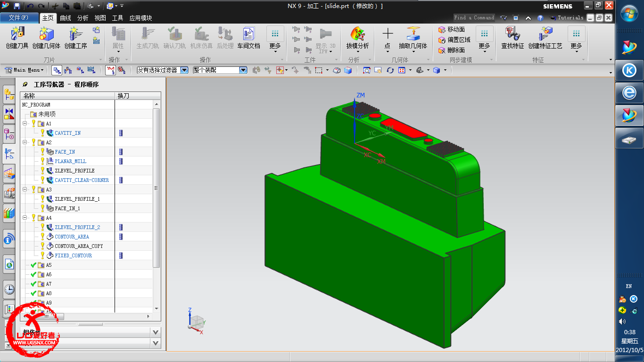Select 移动面 (Move Face) command
The width and height of the screenshot is (644, 362).
(x=452, y=30)
